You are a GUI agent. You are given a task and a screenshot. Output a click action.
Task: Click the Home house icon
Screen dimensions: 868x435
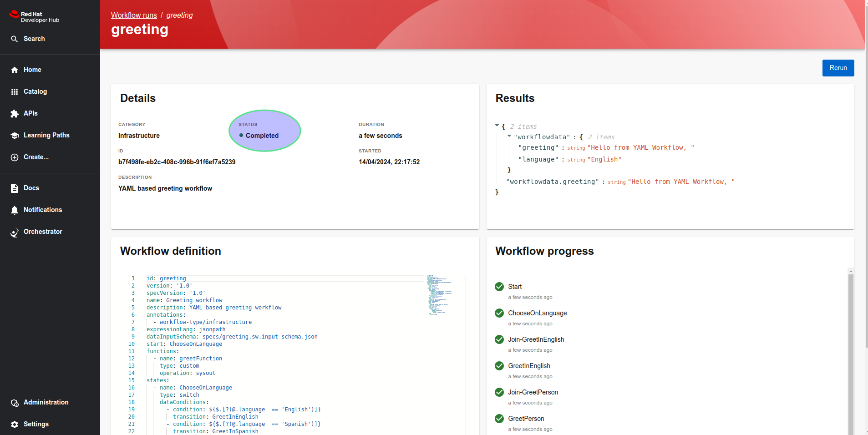coord(15,70)
